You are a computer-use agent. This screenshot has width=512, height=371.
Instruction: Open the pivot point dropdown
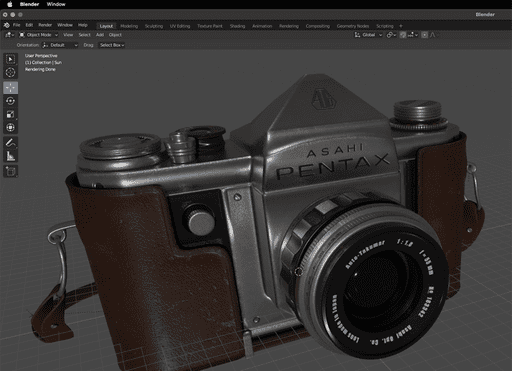391,35
